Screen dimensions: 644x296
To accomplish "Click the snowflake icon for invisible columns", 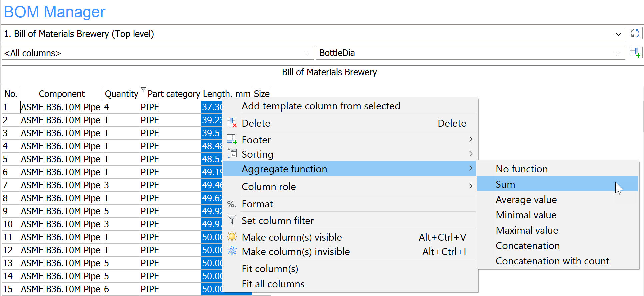I will 232,251.
